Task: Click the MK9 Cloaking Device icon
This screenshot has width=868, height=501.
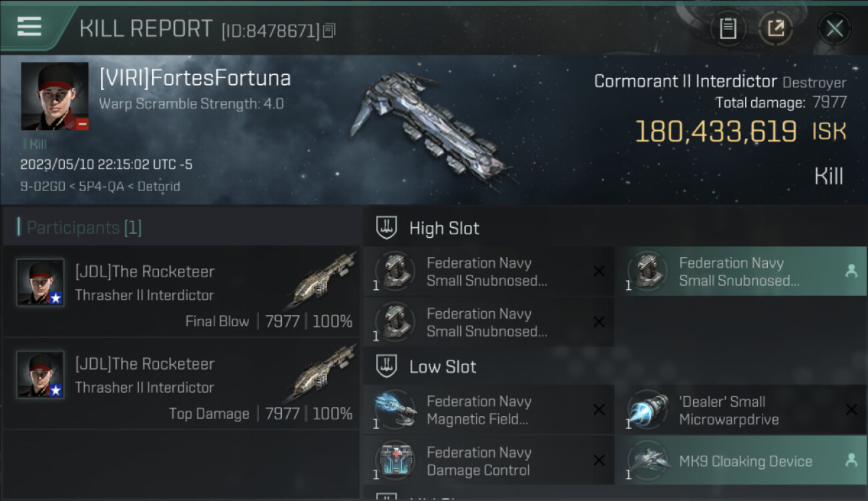Action: (648, 461)
